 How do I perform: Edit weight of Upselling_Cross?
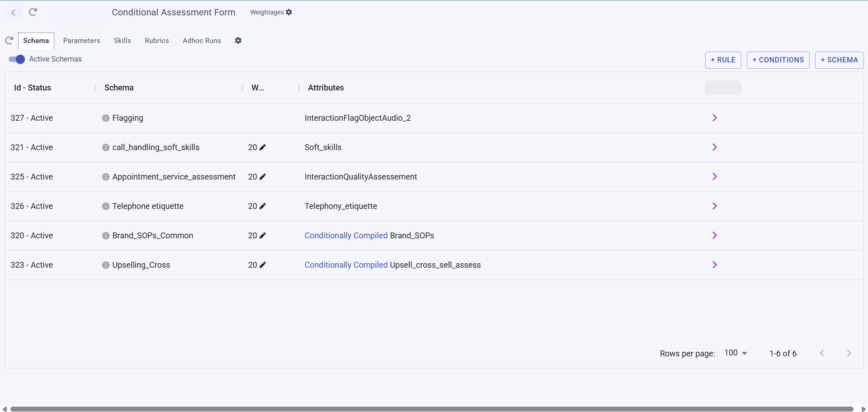click(x=263, y=265)
